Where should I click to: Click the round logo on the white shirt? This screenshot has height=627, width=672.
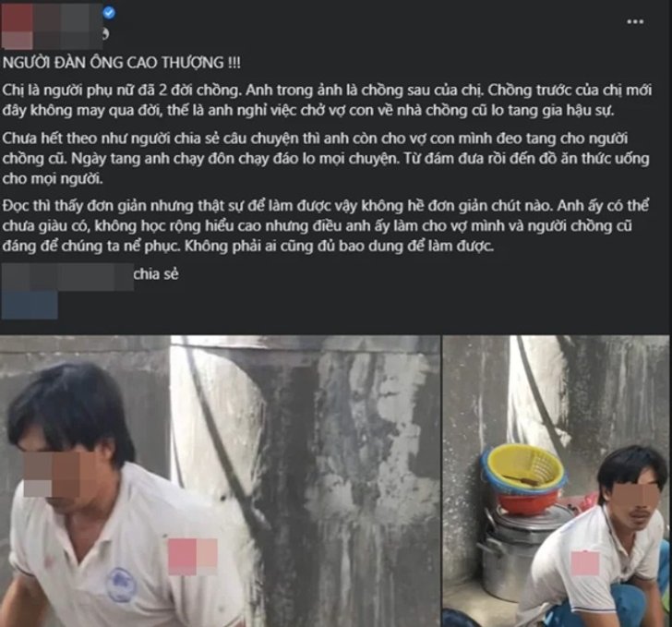coord(121,585)
